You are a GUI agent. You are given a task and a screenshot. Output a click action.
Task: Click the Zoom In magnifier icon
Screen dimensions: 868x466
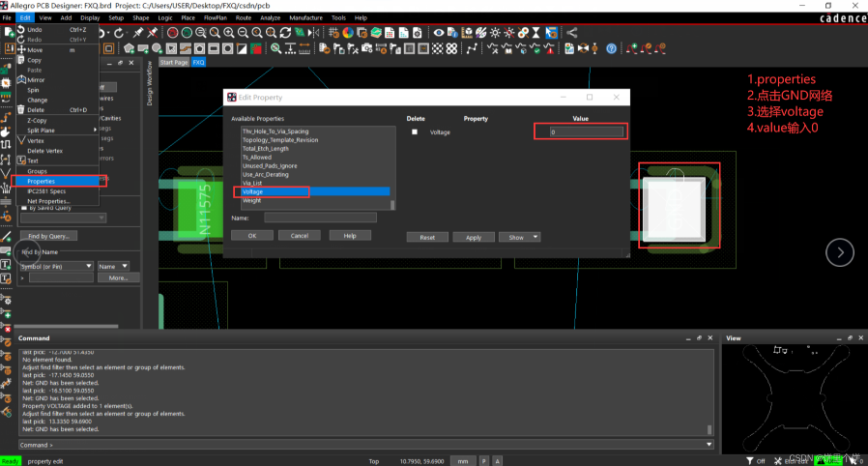click(x=229, y=33)
